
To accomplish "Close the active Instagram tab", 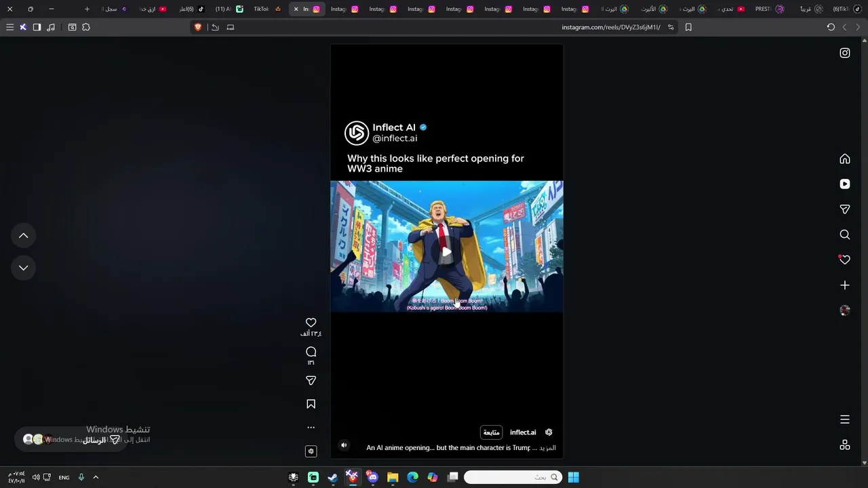I will [x=296, y=9].
